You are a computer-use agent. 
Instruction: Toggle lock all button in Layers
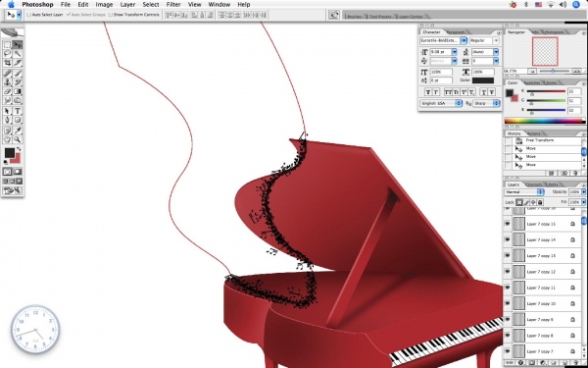click(x=540, y=202)
